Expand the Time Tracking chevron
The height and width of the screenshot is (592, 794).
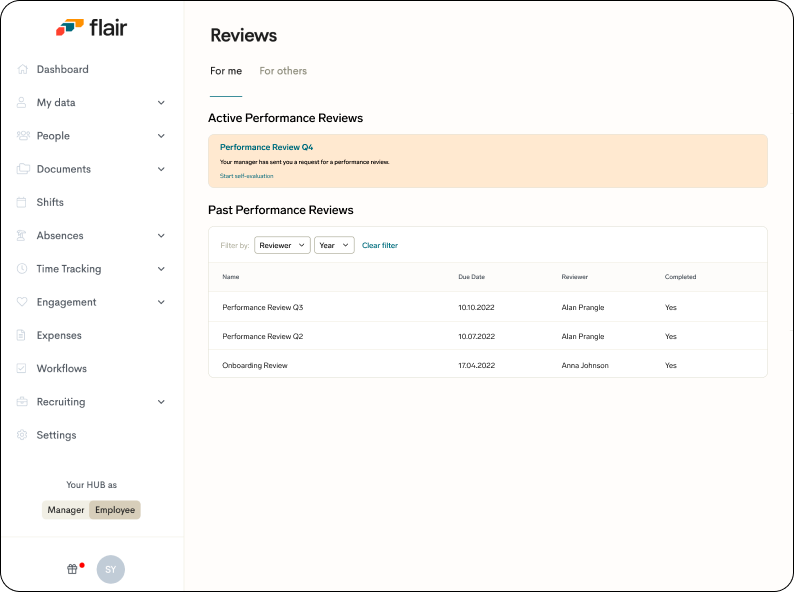click(161, 269)
